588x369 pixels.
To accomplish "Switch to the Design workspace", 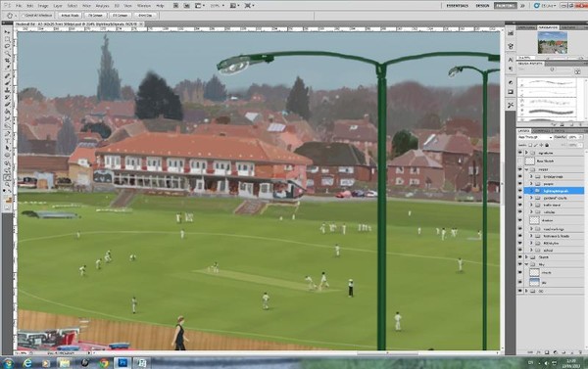I will coord(482,6).
